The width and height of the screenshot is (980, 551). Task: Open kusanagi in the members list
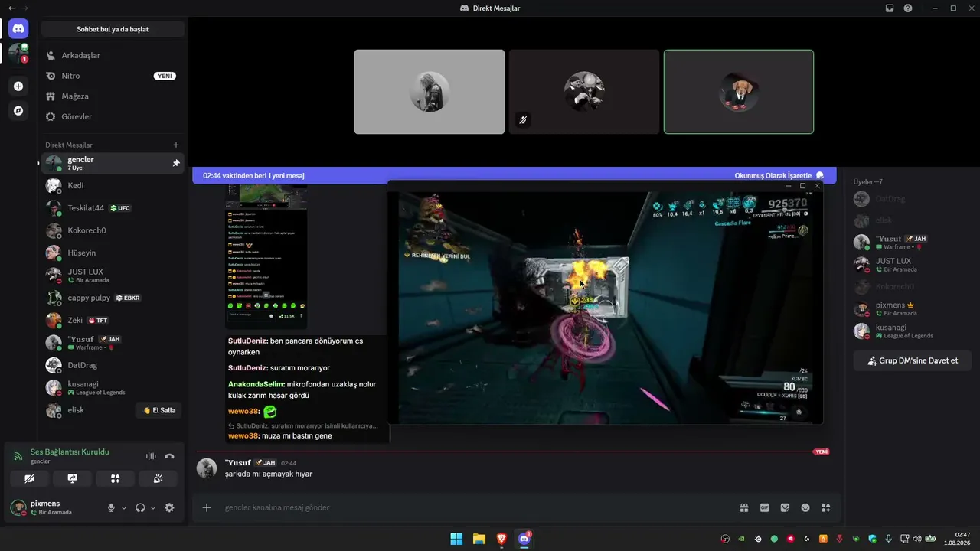(912, 331)
